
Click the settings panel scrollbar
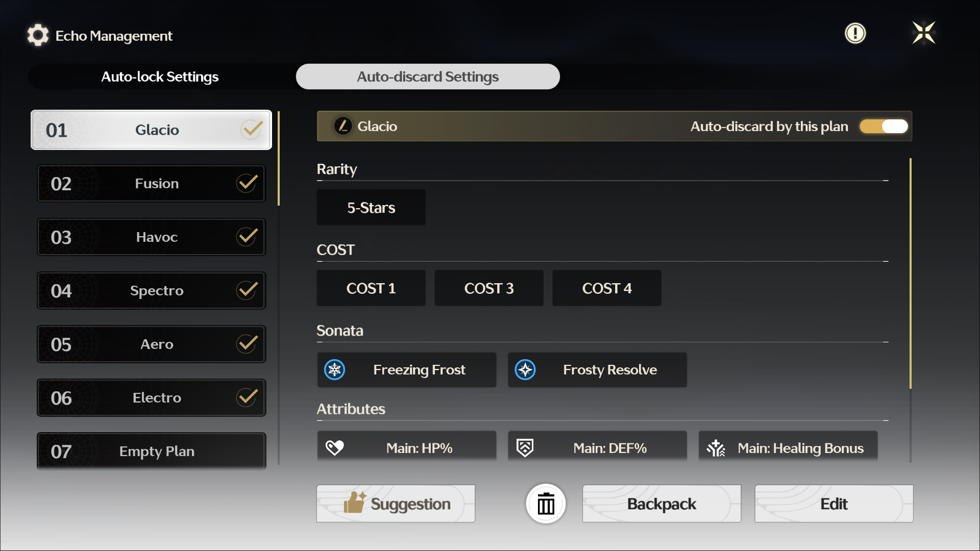[x=911, y=273]
